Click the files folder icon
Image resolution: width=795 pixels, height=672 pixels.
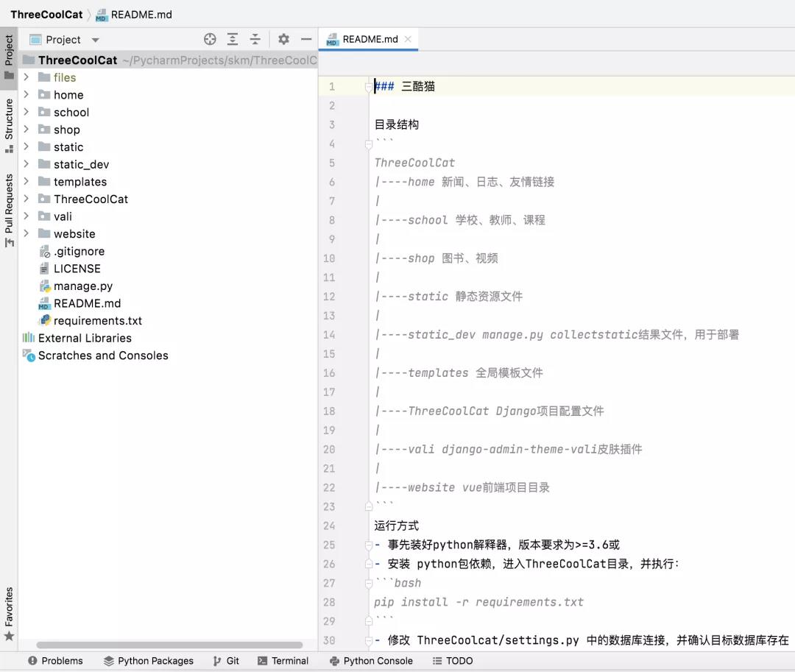pos(45,77)
